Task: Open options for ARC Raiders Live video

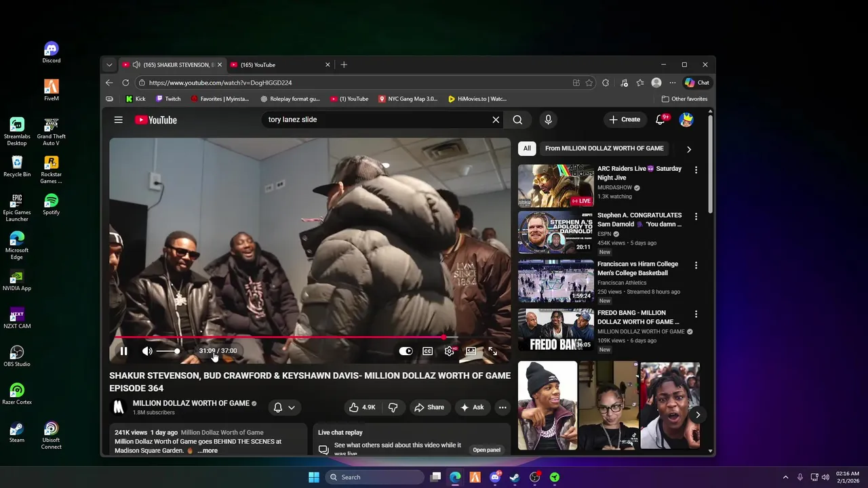Action: pos(696,170)
